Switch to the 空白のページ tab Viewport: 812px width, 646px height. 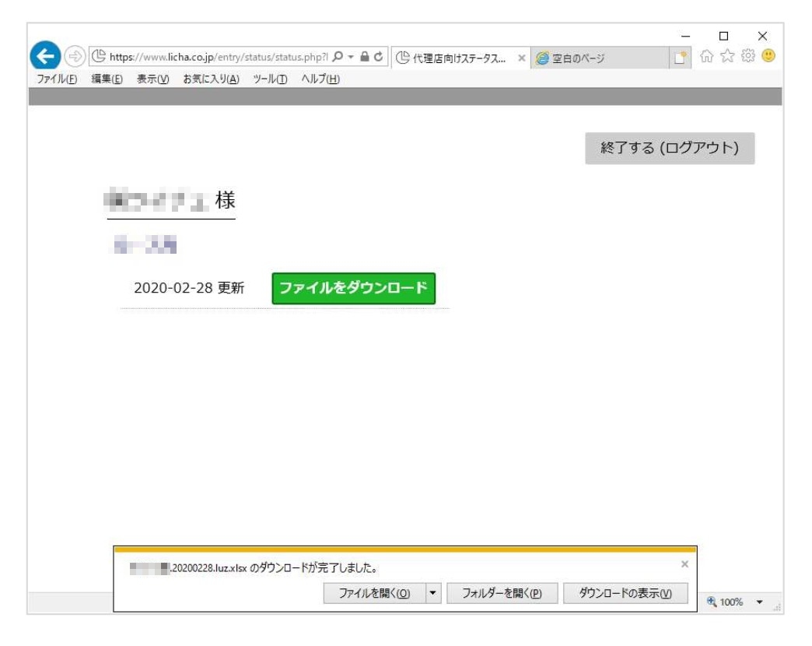[x=599, y=58]
